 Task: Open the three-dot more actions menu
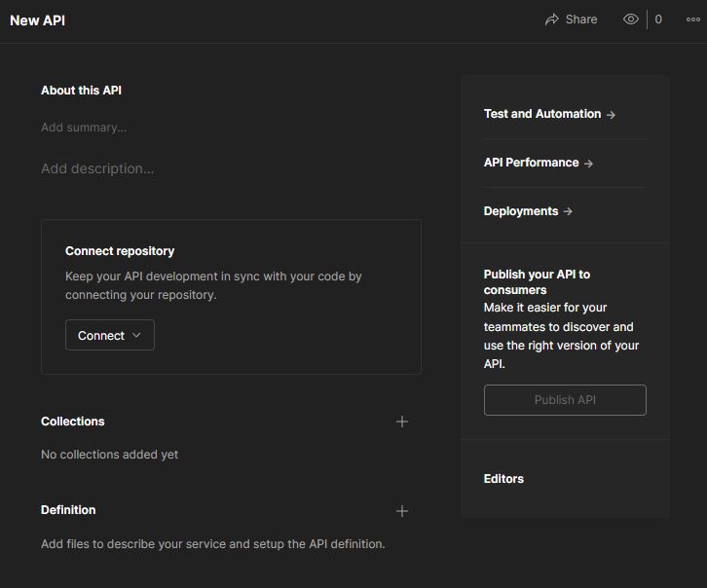[x=692, y=19]
